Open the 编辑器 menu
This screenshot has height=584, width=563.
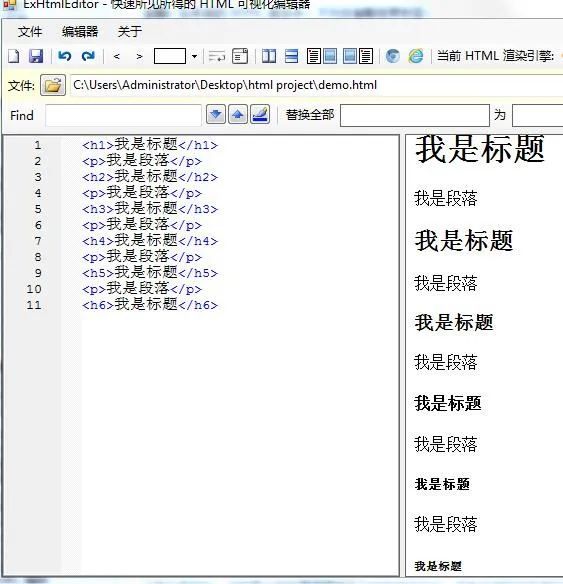(x=80, y=32)
